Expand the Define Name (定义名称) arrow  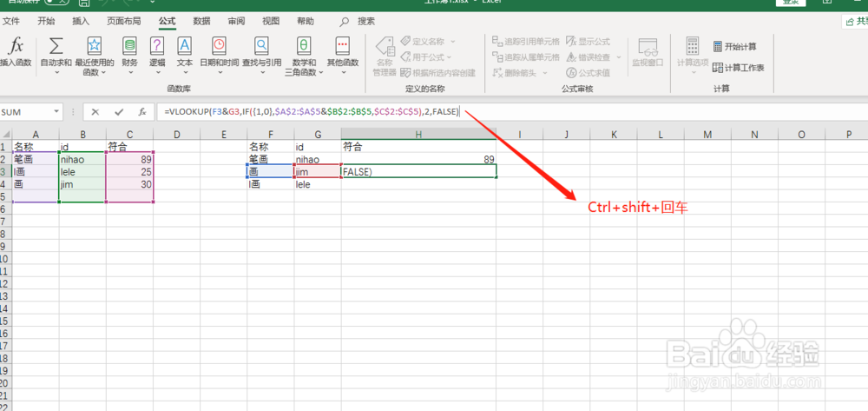tap(453, 42)
